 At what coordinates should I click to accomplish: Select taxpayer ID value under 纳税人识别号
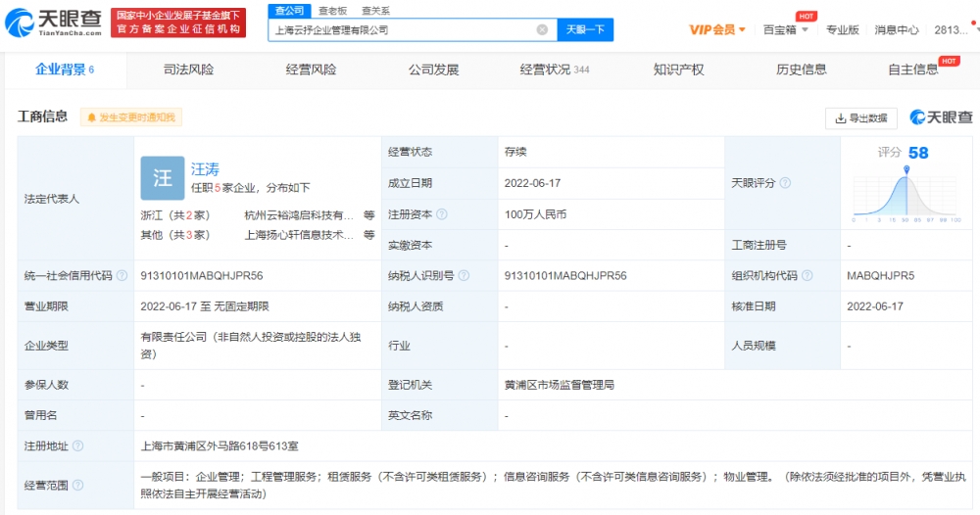point(565,275)
